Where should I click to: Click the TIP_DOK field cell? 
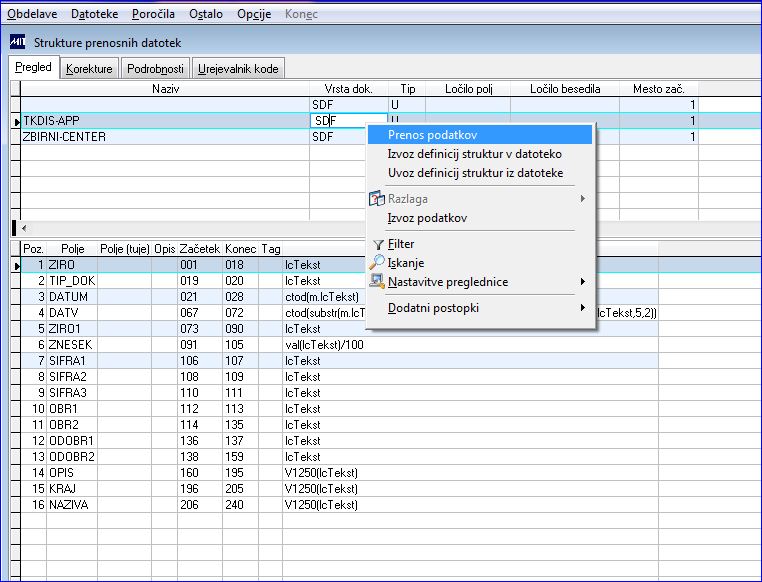[x=72, y=281]
